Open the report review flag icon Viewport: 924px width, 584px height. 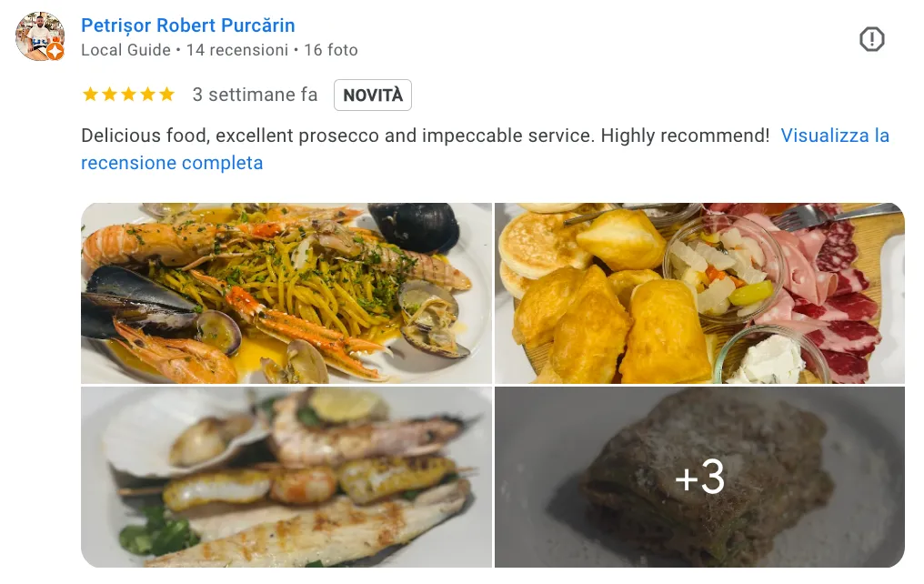(871, 39)
